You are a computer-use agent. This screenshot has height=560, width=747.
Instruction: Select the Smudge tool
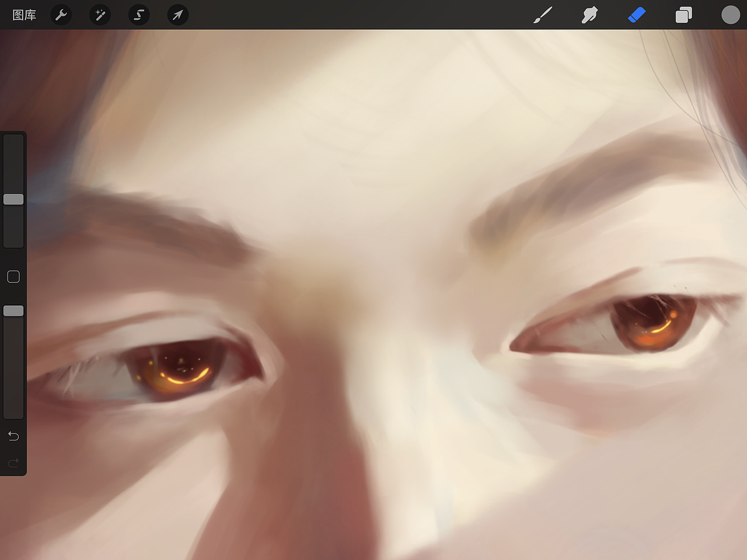[x=589, y=15]
